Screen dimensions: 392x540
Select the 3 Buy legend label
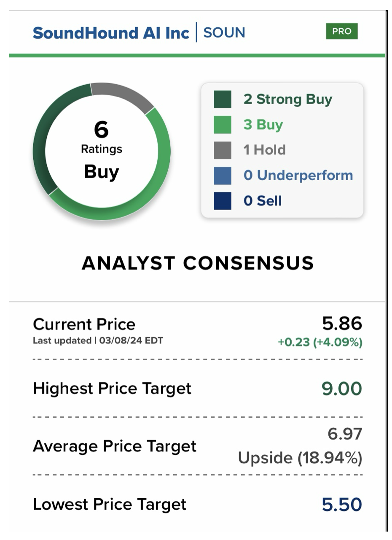point(263,125)
